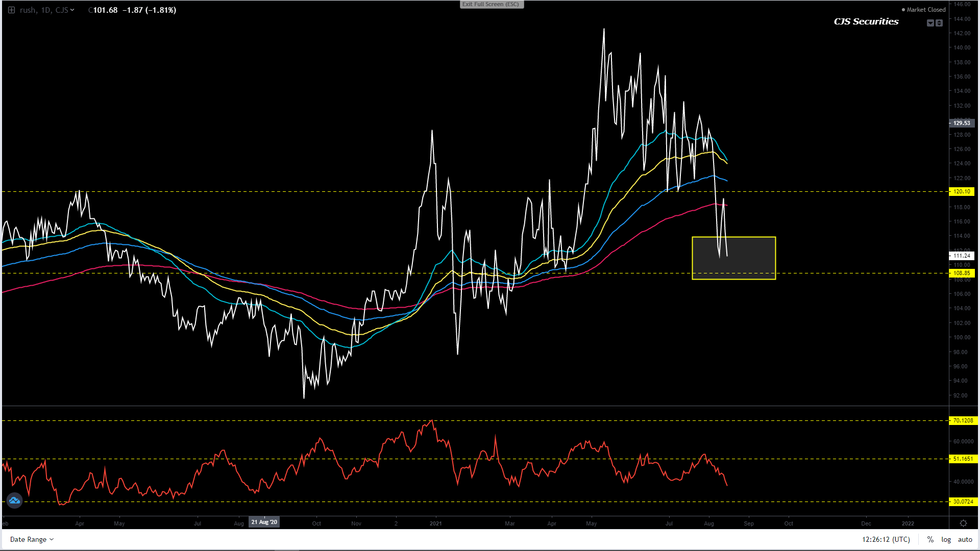
Task: Click the 12:26:12 (UTC) timezone button
Action: pos(886,539)
